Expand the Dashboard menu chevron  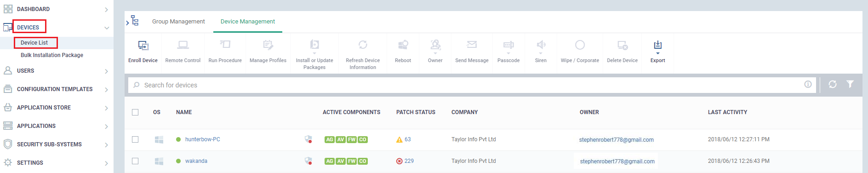coord(106,9)
